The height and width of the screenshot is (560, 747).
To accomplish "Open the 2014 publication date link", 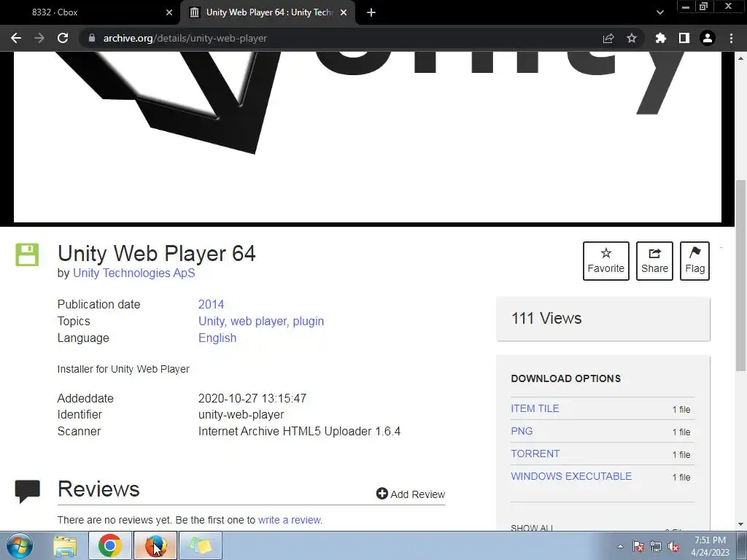I will 211,304.
